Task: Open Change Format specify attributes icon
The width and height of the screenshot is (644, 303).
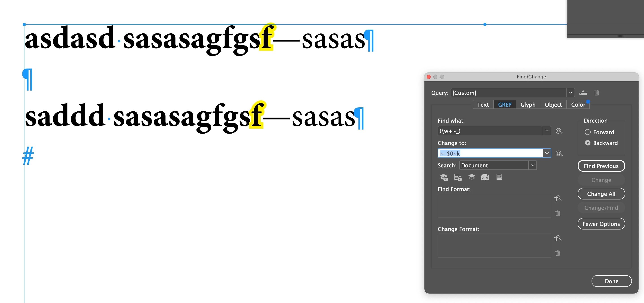Action: coord(558,238)
